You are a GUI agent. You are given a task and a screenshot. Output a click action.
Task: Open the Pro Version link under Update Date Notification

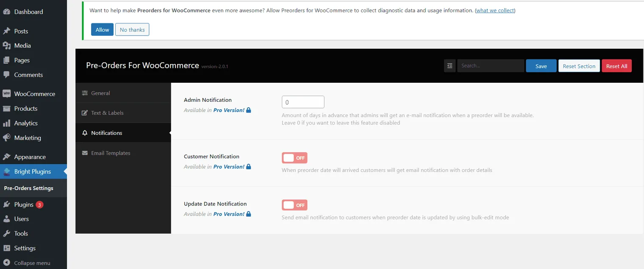pos(229,214)
